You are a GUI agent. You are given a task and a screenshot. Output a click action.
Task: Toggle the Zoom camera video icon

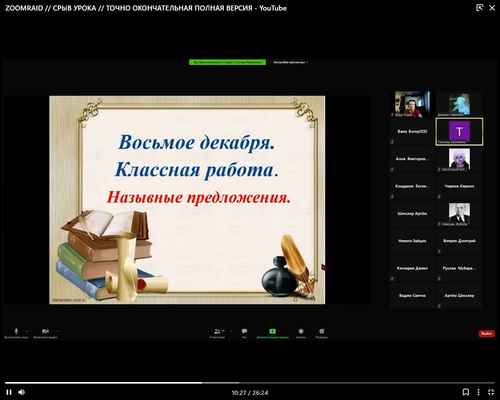coord(46,331)
